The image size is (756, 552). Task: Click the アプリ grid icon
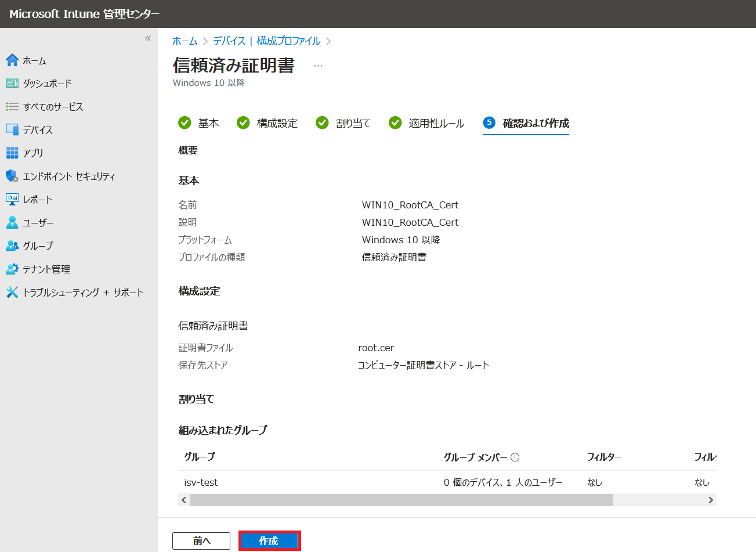(12, 153)
